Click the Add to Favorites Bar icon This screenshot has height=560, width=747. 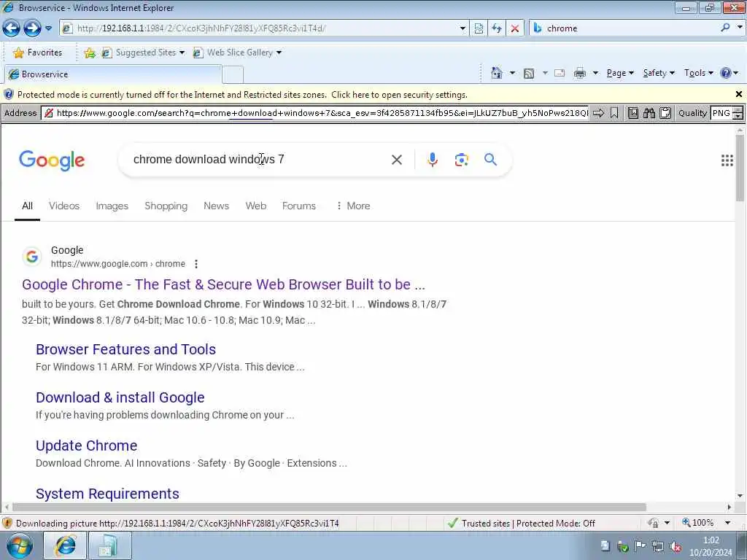(90, 52)
